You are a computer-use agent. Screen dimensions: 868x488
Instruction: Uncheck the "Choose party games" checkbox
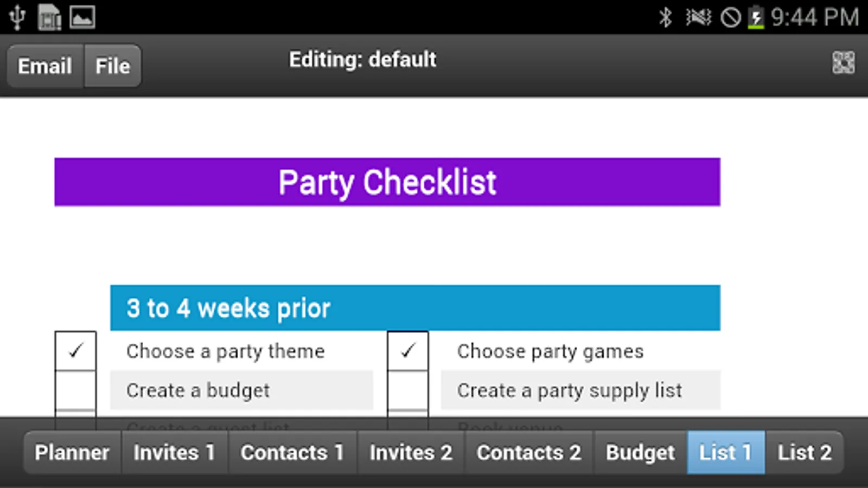click(x=407, y=351)
